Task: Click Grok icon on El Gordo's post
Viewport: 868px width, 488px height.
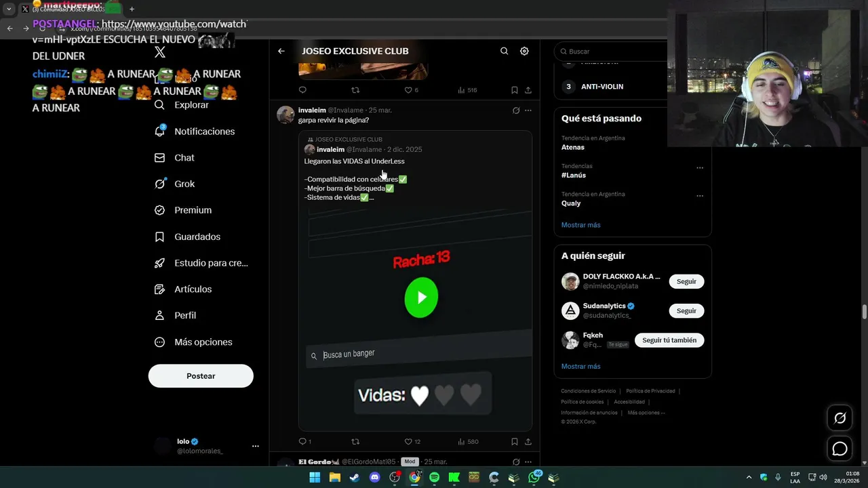Action: pos(516,462)
